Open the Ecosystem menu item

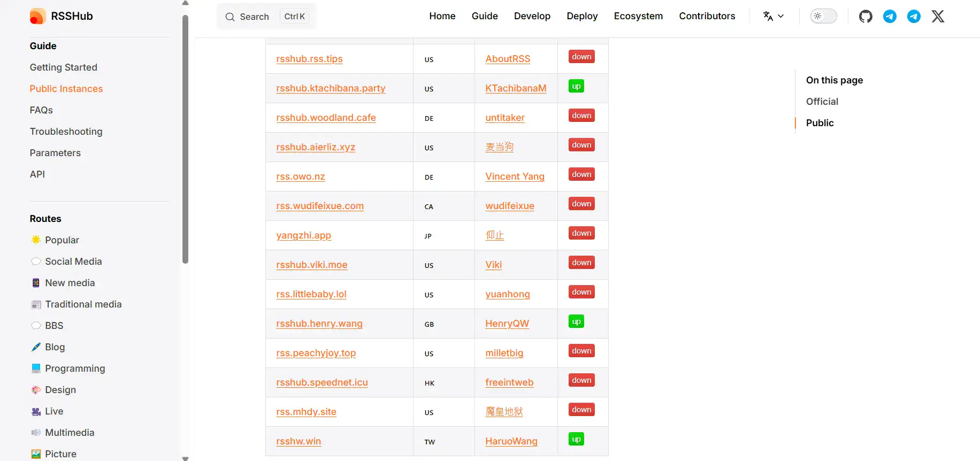point(638,16)
